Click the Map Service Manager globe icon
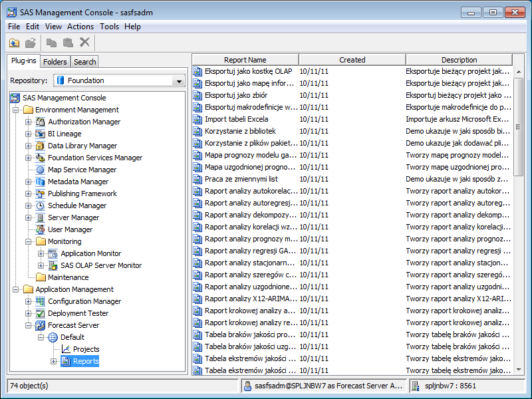 coord(41,170)
